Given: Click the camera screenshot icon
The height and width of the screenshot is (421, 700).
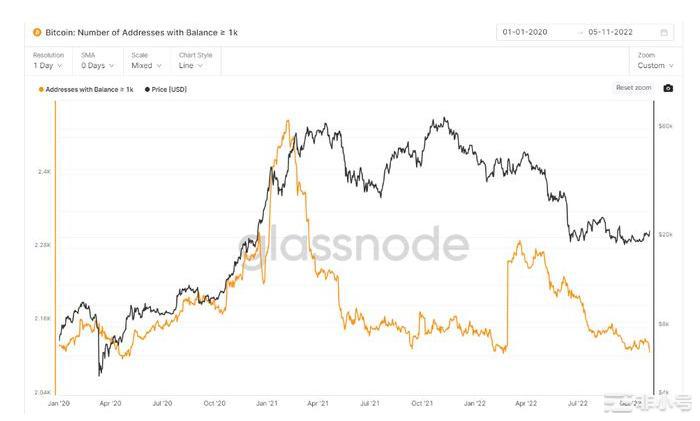Looking at the screenshot, I should point(668,88).
